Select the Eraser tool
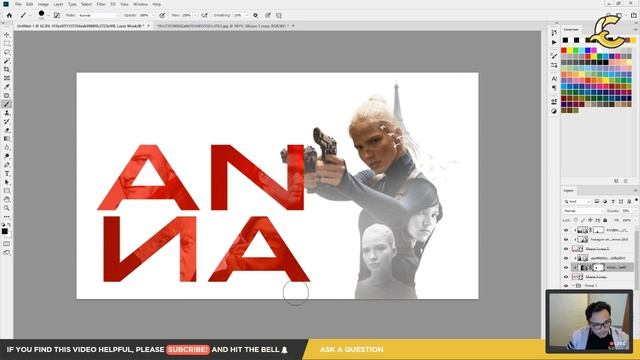 point(7,130)
